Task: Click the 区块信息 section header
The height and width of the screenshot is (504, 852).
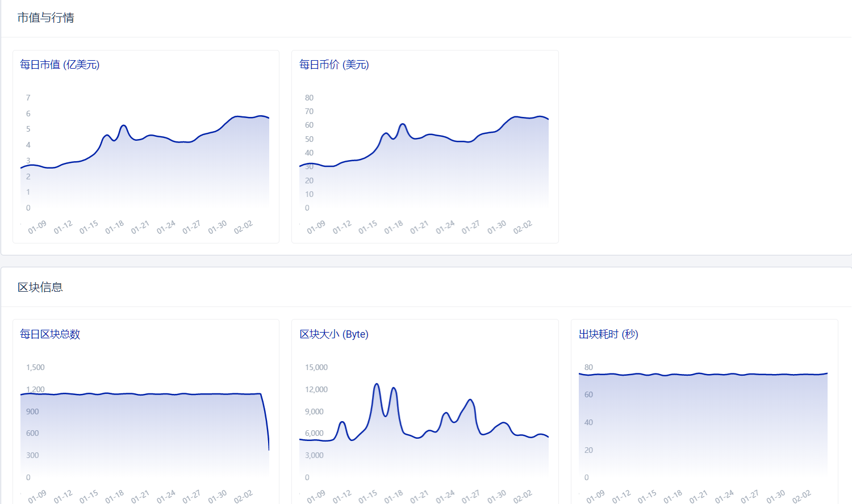Action: 40,287
